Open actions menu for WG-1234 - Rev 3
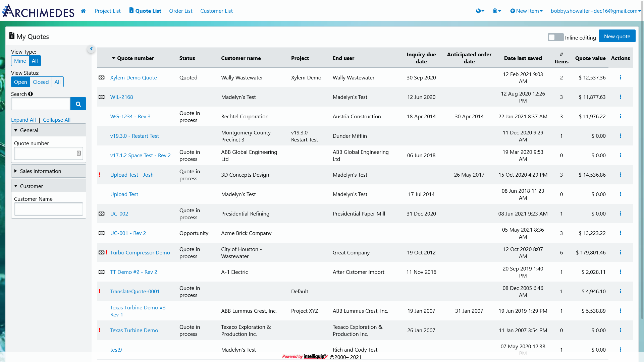 tap(620, 116)
